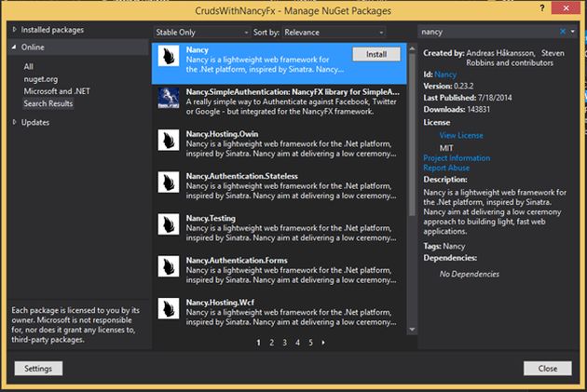Click the No Dependencies text
The width and height of the screenshot is (587, 392).
pos(469,274)
